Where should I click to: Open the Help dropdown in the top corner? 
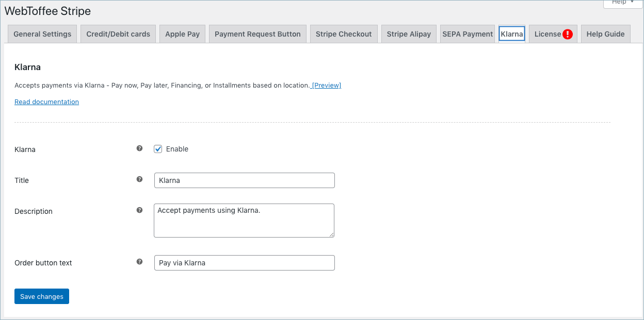(x=622, y=3)
